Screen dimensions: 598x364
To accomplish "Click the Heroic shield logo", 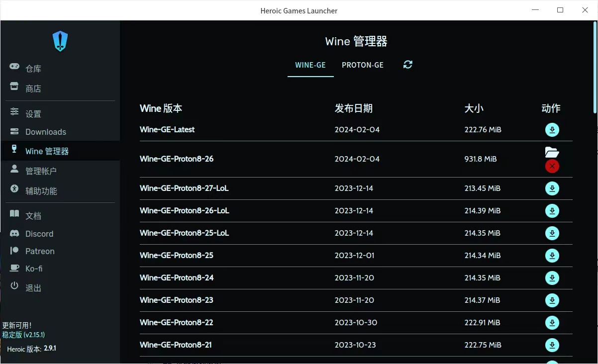I will [x=60, y=41].
